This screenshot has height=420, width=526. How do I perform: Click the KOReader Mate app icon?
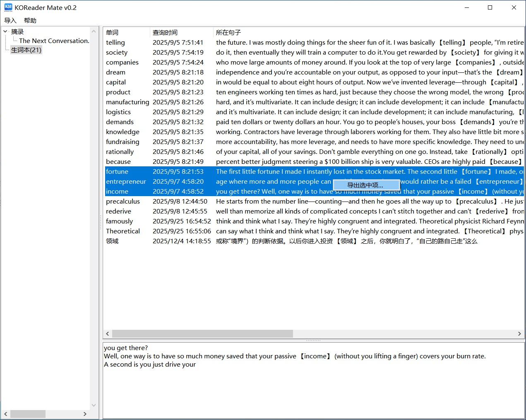[x=8, y=7]
